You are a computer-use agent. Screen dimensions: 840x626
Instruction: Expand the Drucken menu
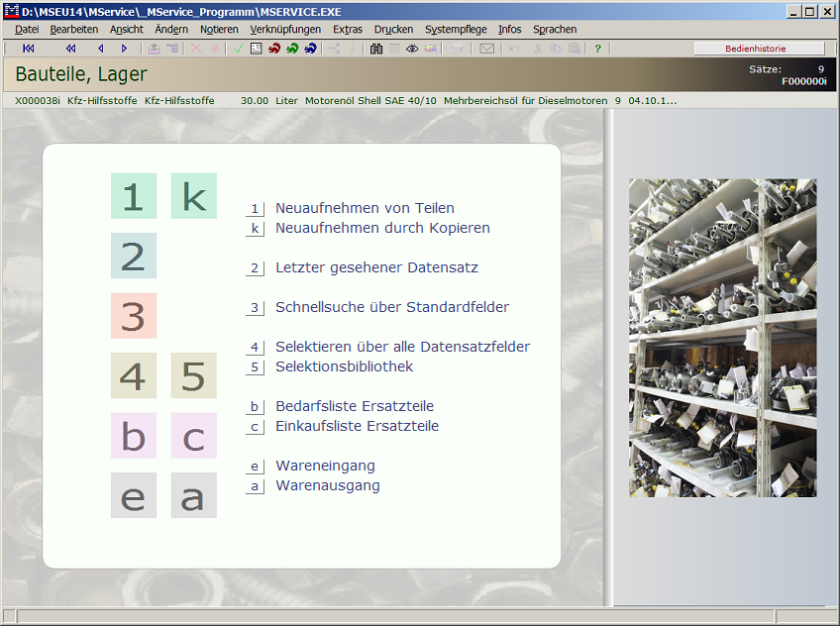[x=393, y=30]
